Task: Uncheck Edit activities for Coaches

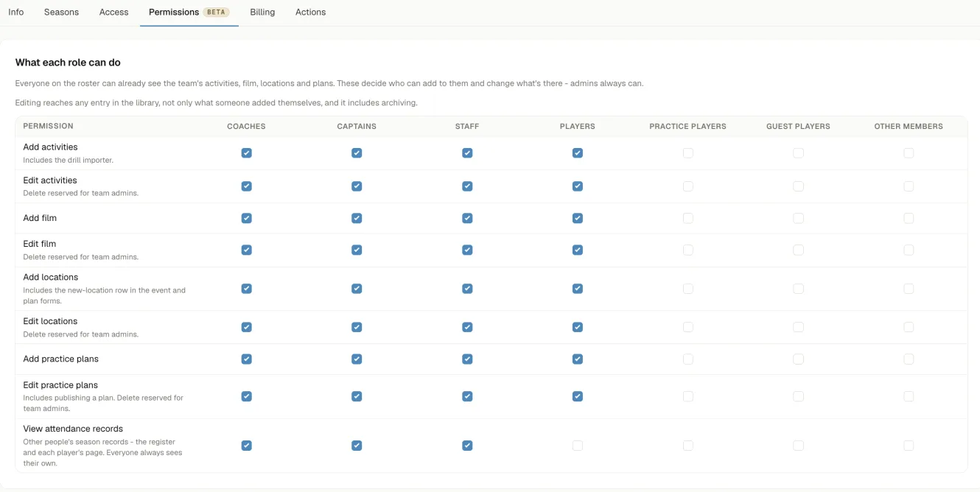Action: pos(246,186)
